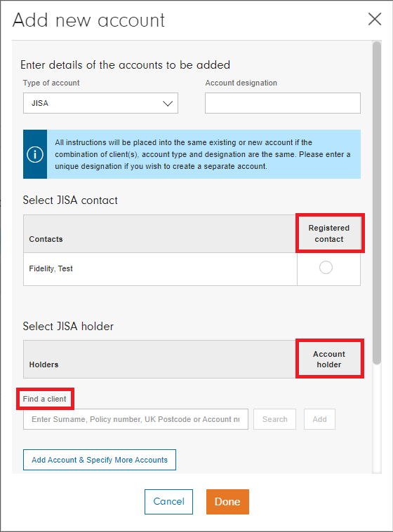
Task: Click the Holders column header
Action: click(x=44, y=364)
